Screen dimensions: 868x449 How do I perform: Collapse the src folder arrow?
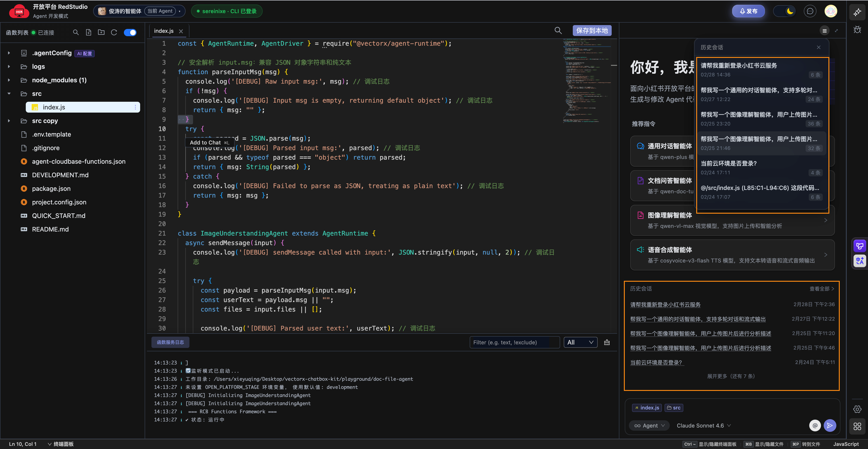coord(9,93)
